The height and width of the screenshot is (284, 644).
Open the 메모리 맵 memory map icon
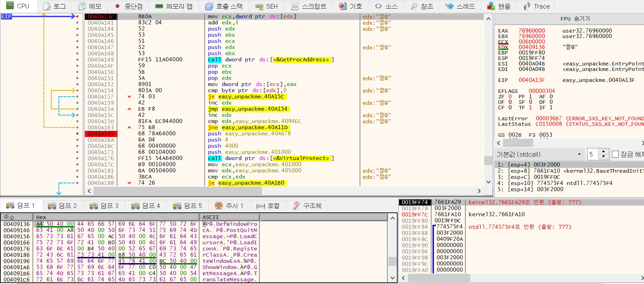(x=159, y=6)
